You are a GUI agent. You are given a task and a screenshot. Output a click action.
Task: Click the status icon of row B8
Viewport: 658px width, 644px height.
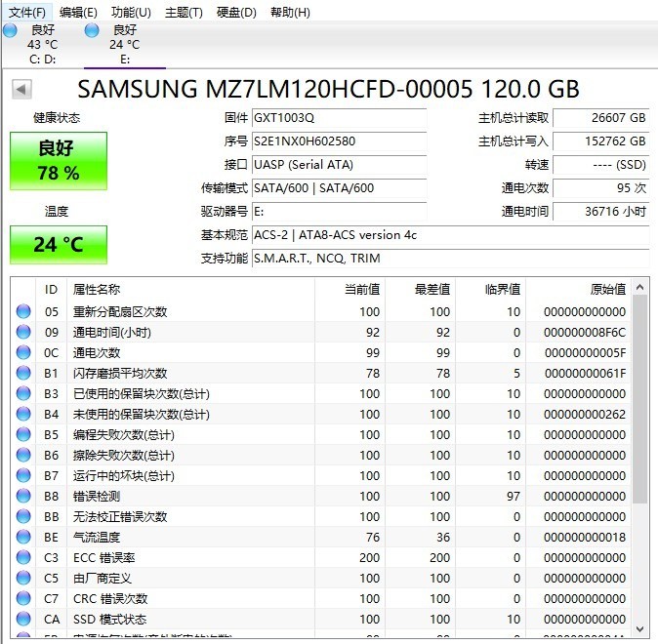[x=23, y=496]
